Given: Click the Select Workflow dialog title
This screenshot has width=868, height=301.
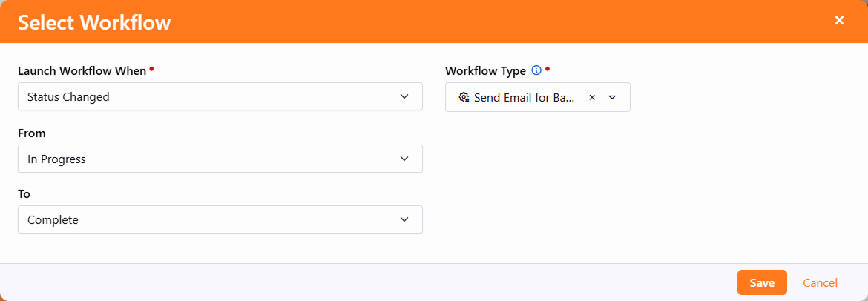Looking at the screenshot, I should [94, 22].
